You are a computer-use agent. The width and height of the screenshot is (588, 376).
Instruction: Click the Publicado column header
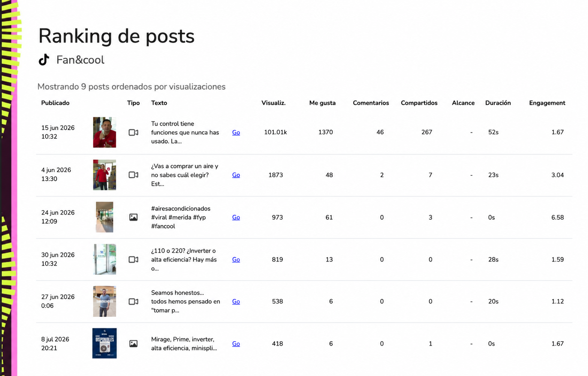[55, 103]
